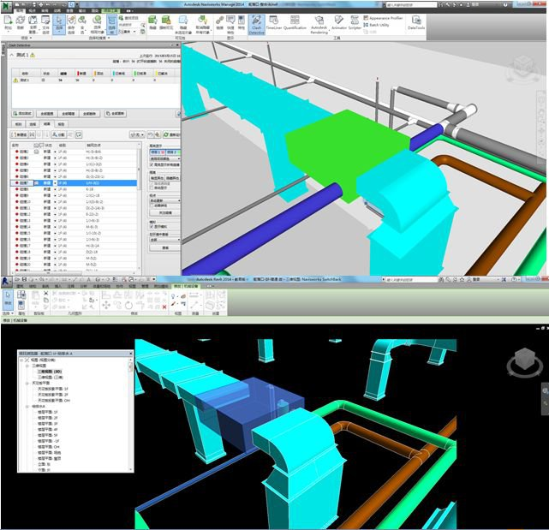Launch the Appearance Profiler
This screenshot has width=549, height=530.
(383, 18)
